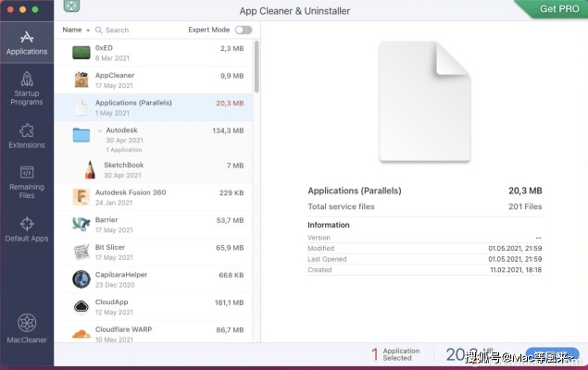
Task: Select the SketchBook app entry
Action: (157, 170)
